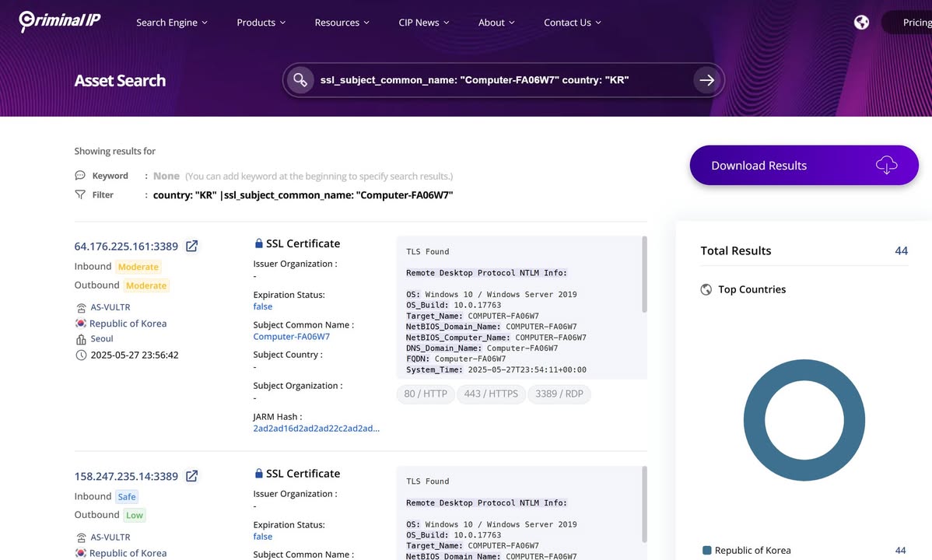
Task: Click the globe icon beside Top Countries
Action: [705, 289]
